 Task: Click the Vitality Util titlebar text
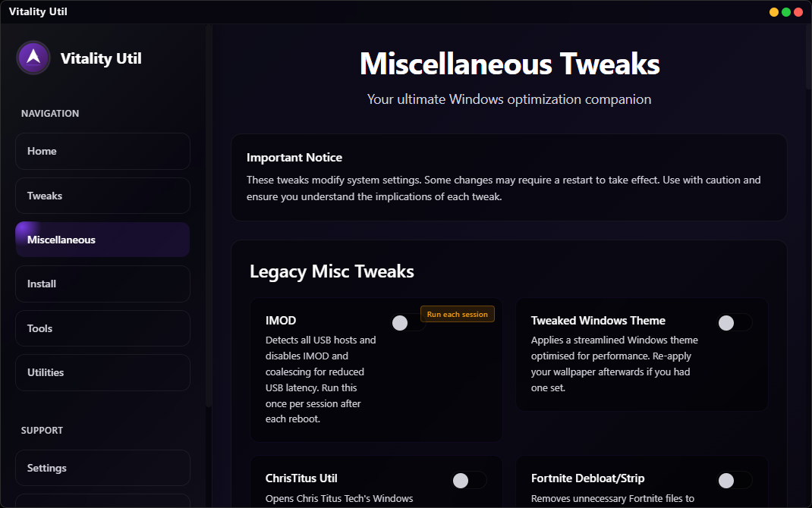click(x=38, y=11)
